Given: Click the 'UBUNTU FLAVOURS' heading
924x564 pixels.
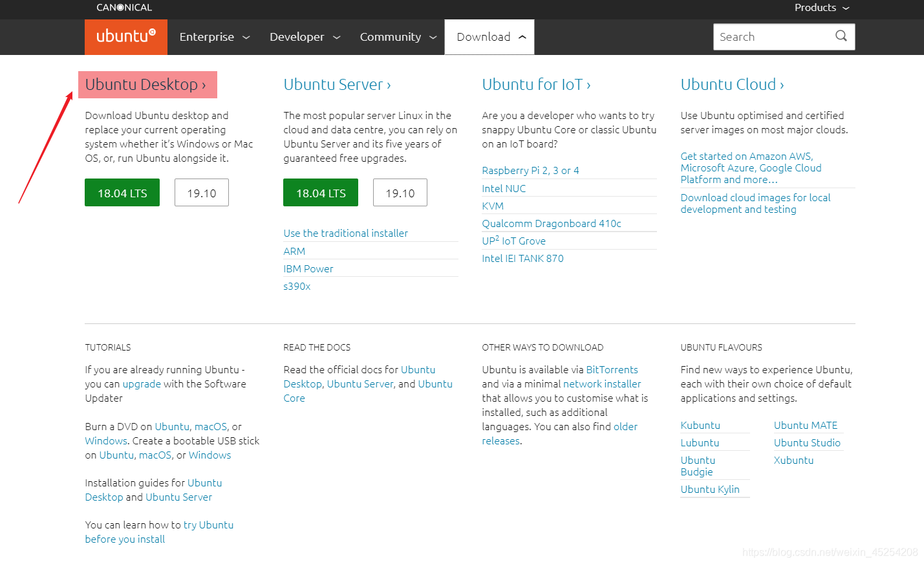Looking at the screenshot, I should click(x=721, y=347).
